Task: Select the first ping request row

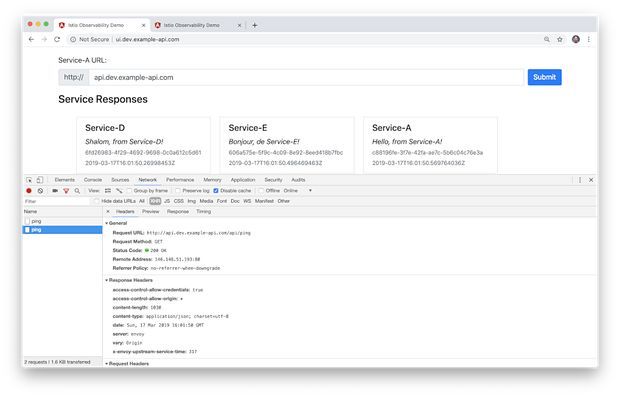Action: 62,221
